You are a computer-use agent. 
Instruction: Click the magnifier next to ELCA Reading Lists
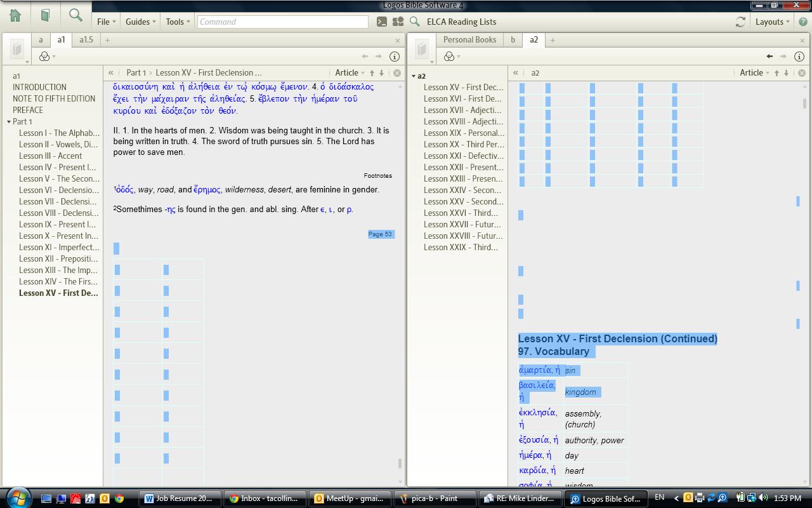tap(415, 22)
